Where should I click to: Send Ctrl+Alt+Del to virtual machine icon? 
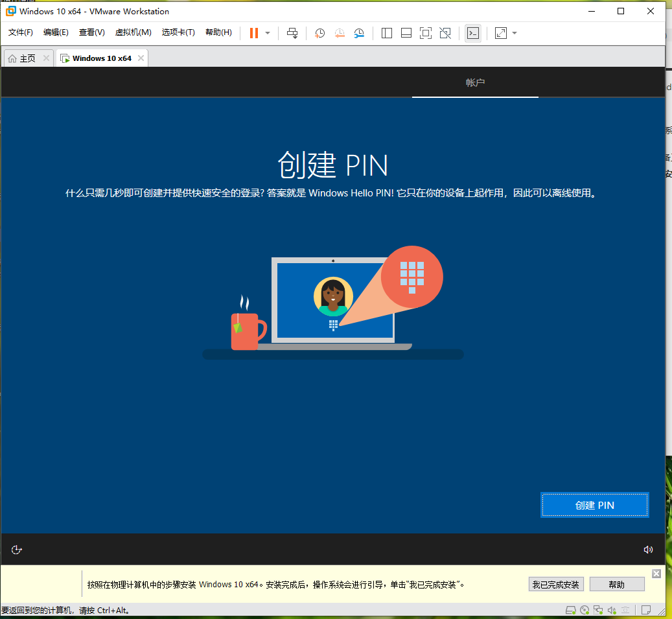coord(292,33)
